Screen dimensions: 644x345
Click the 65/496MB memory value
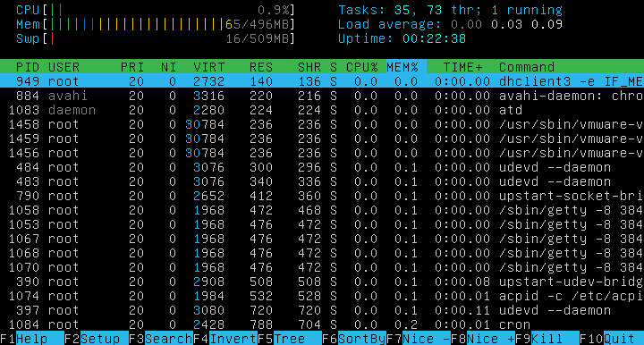257,24
